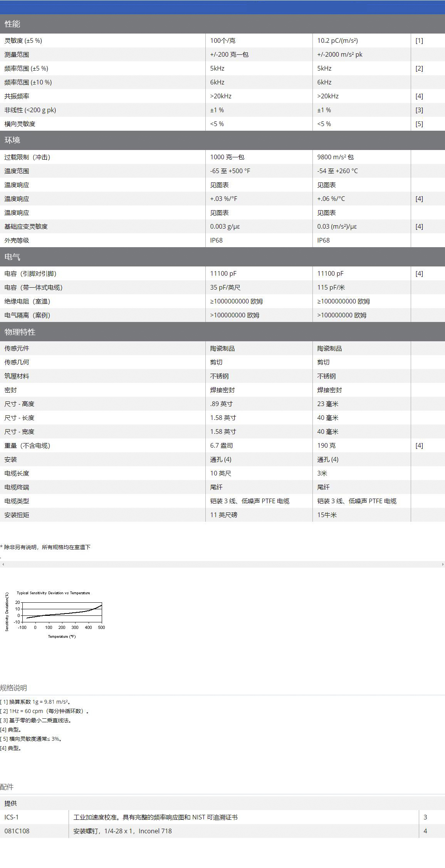Click the .89 英寸 height value
The width and height of the screenshot is (445, 868).
pos(221,404)
